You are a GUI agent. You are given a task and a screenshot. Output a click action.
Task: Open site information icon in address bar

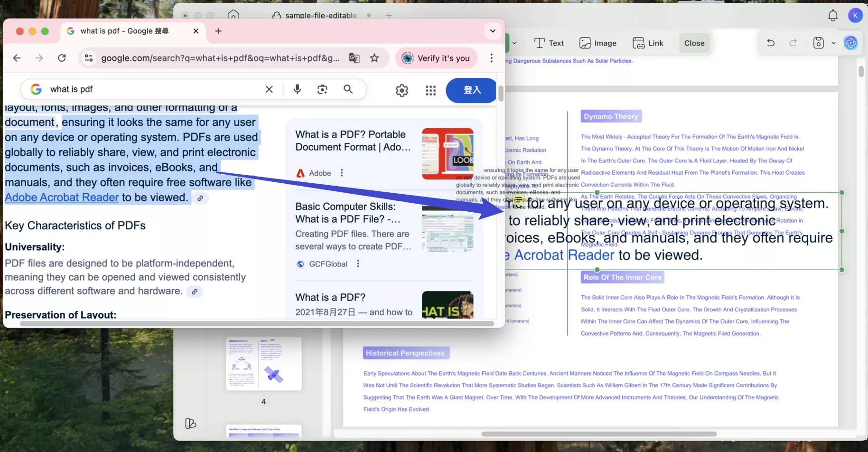[88, 58]
